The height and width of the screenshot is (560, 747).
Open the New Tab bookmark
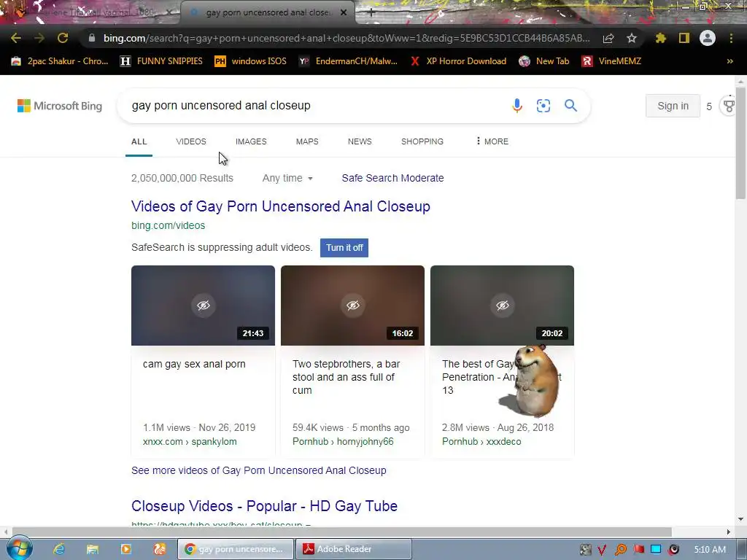point(544,61)
